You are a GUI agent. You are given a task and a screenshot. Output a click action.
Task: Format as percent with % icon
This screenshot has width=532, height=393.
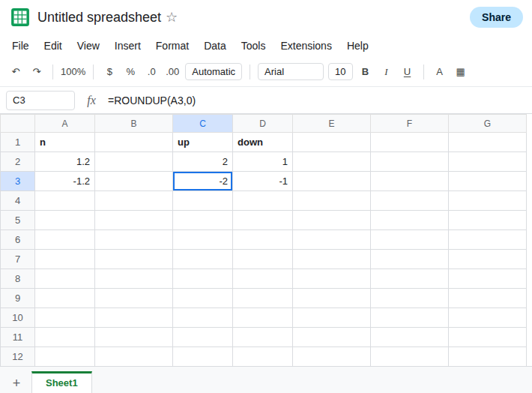click(130, 72)
